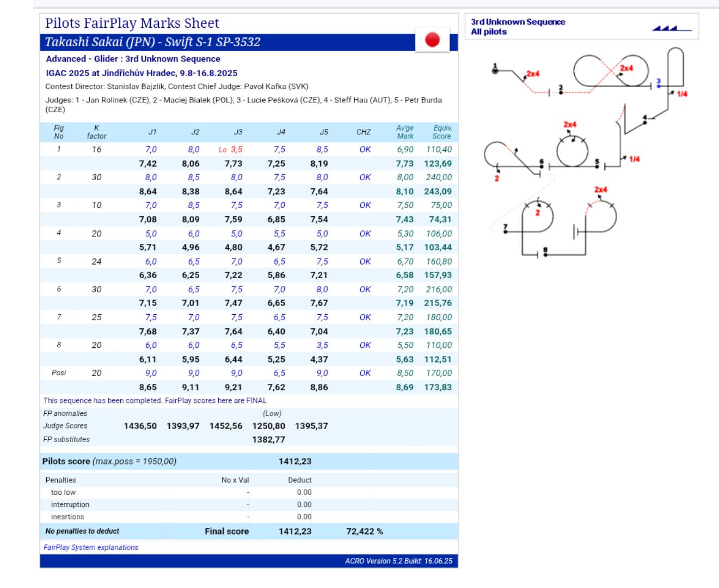Screen dimensions: 719x588
Task: Click the Equiv. Score column header
Action: 441,132
